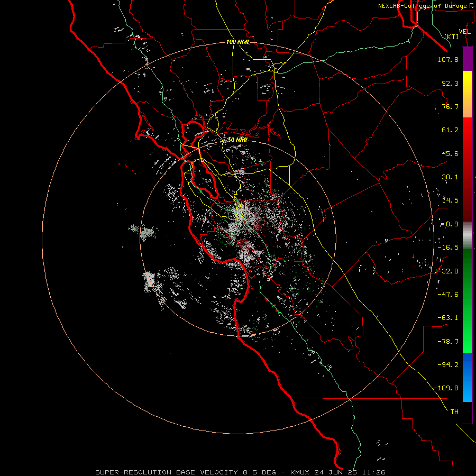Select the -63.1 velocity scale value
The image size is (476, 476).
448,318
